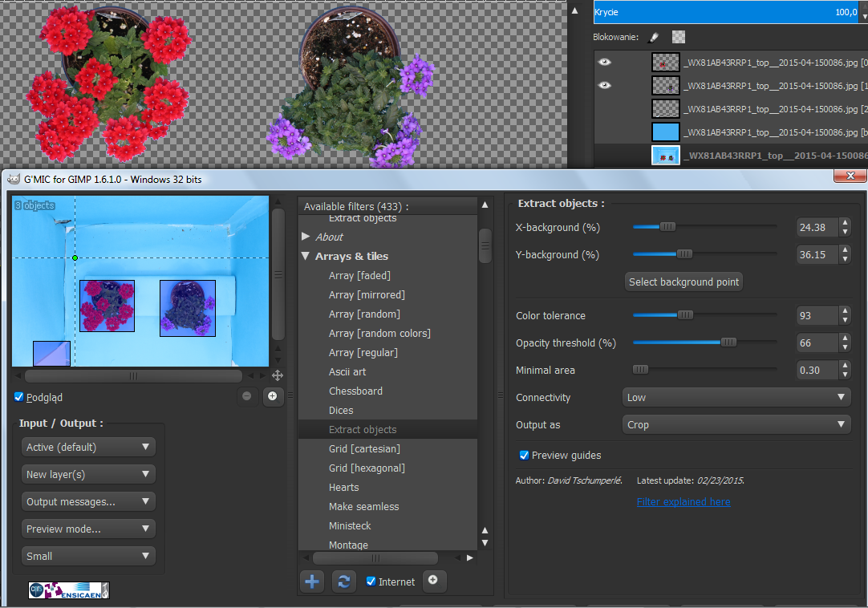Collapse the Arrays & tiles category

click(305, 257)
